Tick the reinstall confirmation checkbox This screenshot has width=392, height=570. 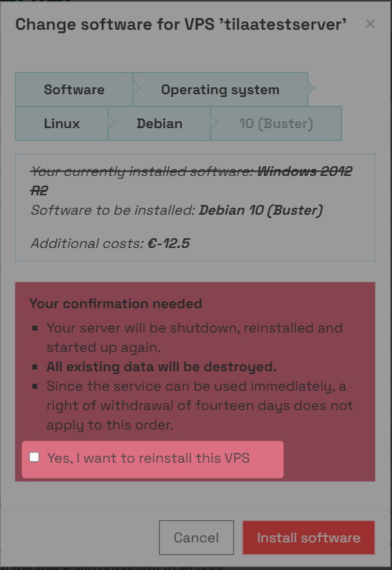[x=34, y=457]
